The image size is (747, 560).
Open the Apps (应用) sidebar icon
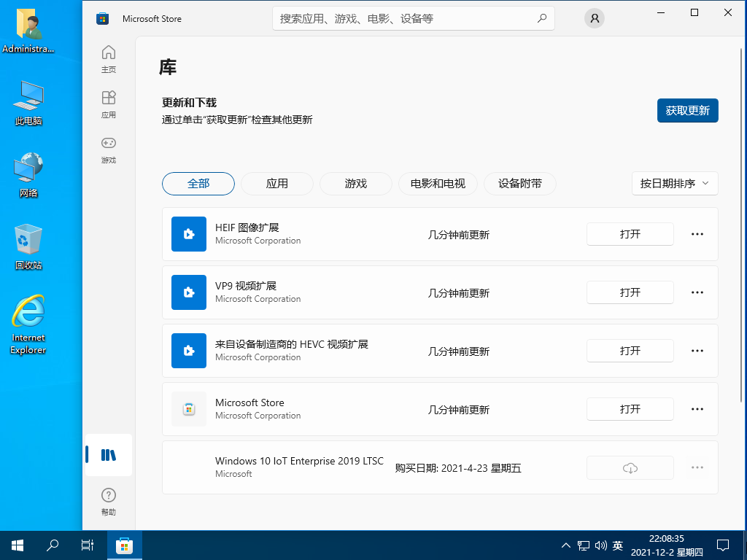(109, 104)
